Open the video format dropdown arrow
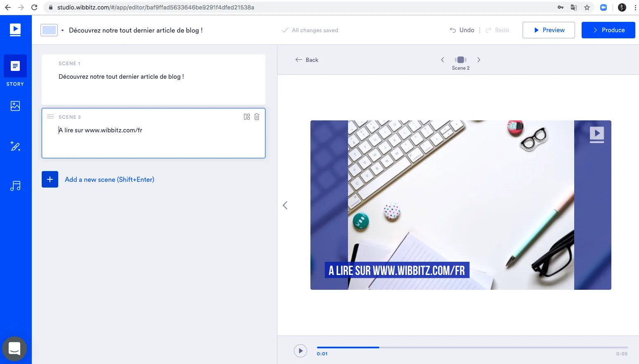Screen dimensions: 639x364 [x=62, y=30]
